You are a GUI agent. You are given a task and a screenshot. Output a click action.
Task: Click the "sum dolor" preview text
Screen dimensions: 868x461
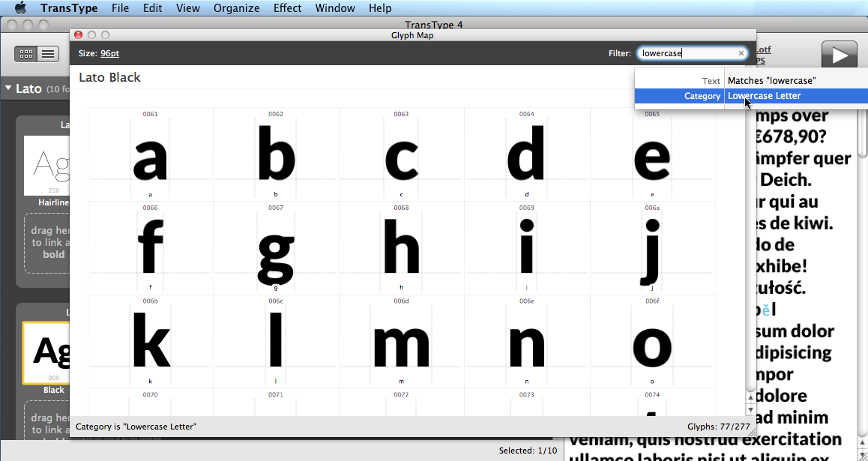click(x=795, y=331)
